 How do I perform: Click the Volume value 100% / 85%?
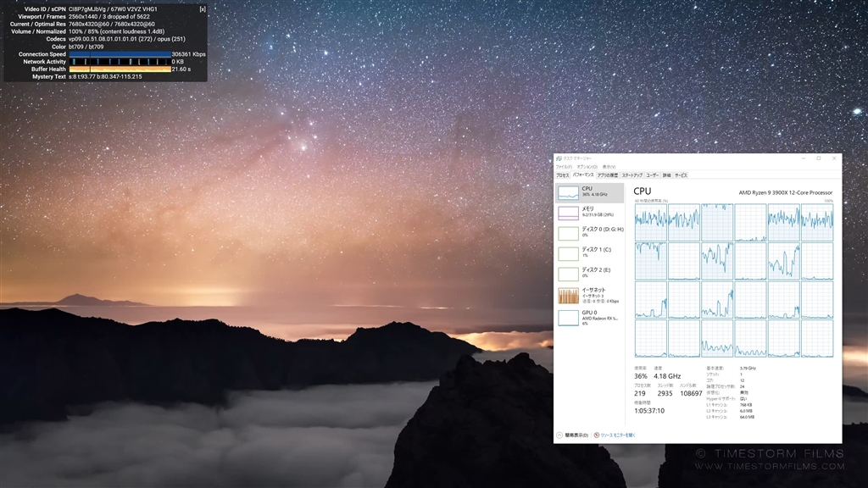(116, 31)
